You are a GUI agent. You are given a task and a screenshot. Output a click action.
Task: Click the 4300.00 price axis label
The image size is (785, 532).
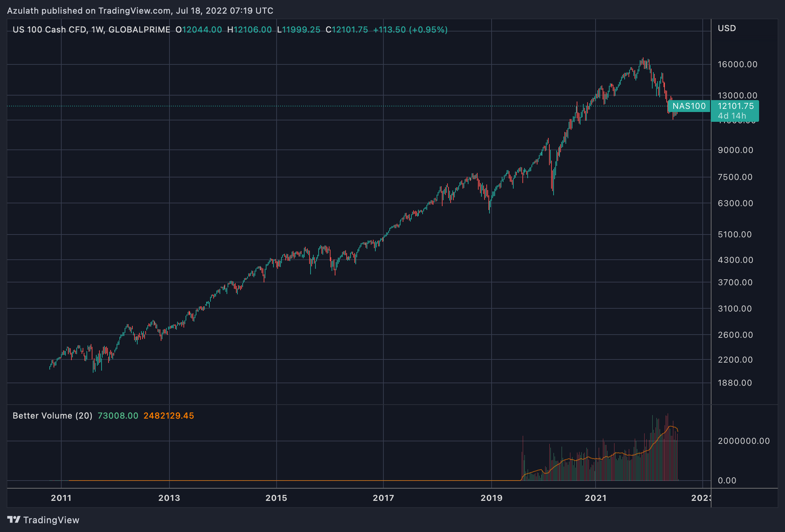pyautogui.click(x=735, y=260)
